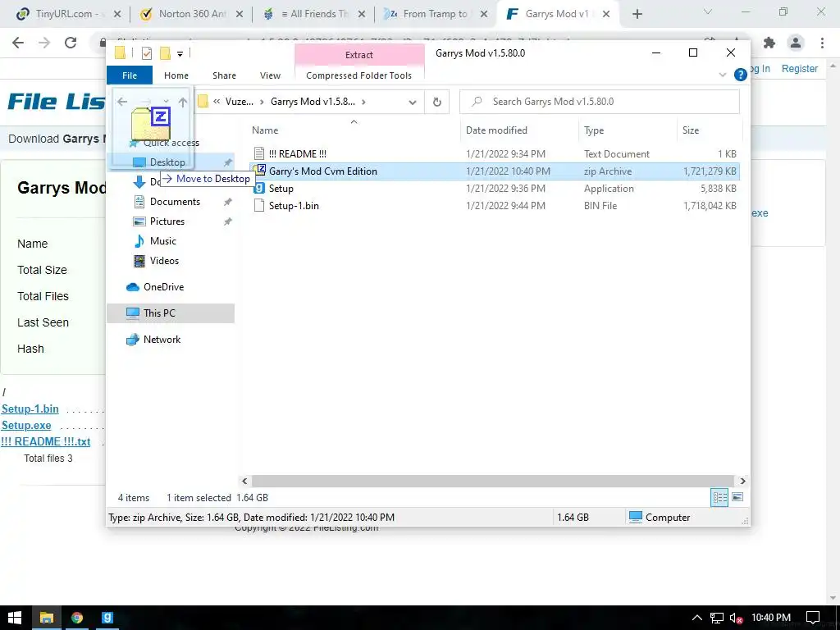Viewport: 840px width, 630px height.
Task: Click Chrome back navigation arrow
Action: click(x=18, y=43)
